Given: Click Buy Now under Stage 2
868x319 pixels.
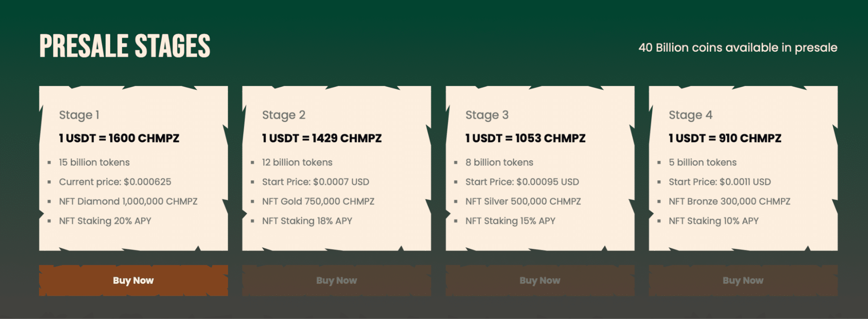Looking at the screenshot, I should (x=337, y=280).
